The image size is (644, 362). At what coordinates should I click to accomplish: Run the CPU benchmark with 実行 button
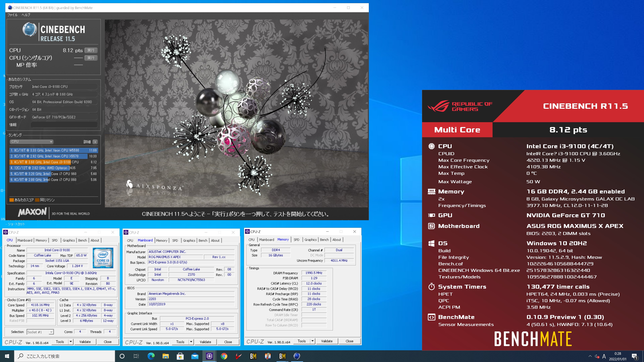[x=91, y=50]
